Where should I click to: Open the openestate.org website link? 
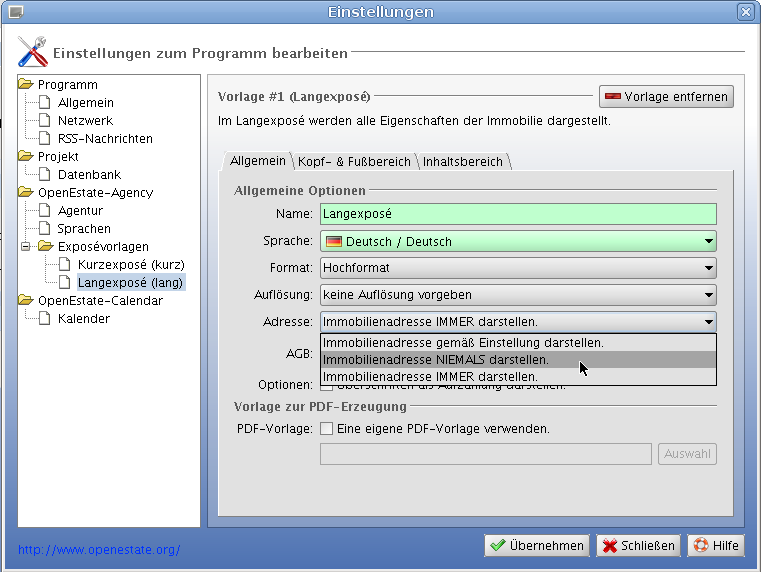(x=99, y=549)
